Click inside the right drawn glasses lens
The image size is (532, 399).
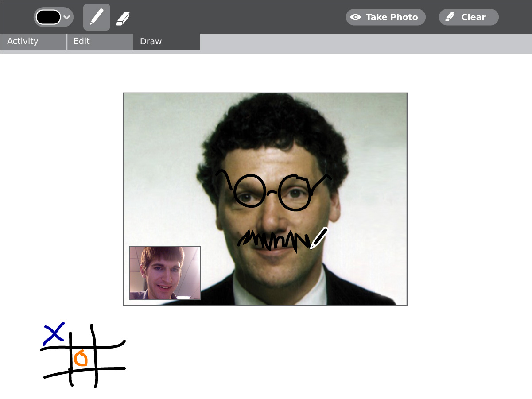coord(295,193)
